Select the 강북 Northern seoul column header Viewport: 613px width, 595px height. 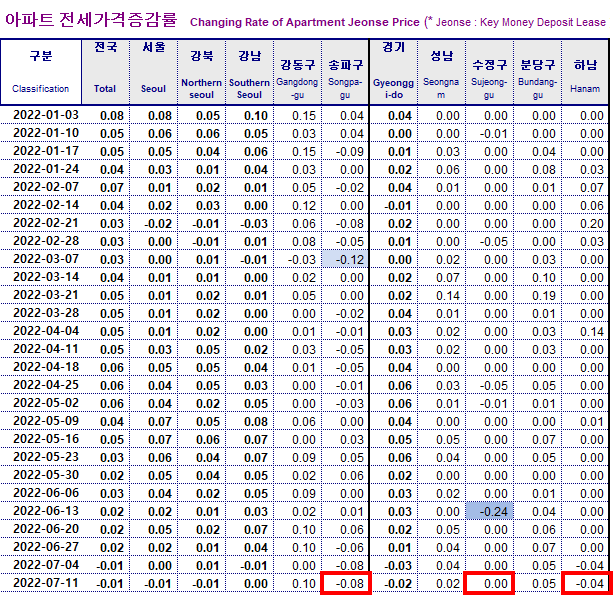pyautogui.click(x=201, y=72)
